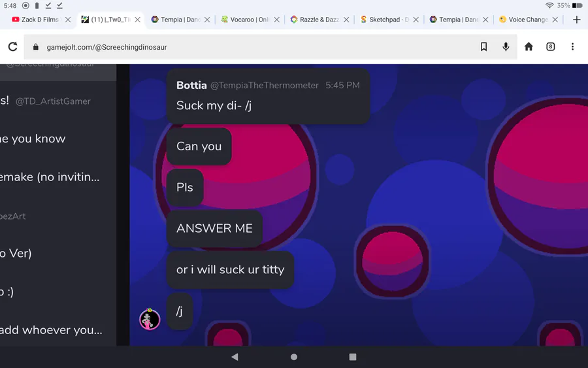Start voice search with the microphone icon

pos(506,46)
